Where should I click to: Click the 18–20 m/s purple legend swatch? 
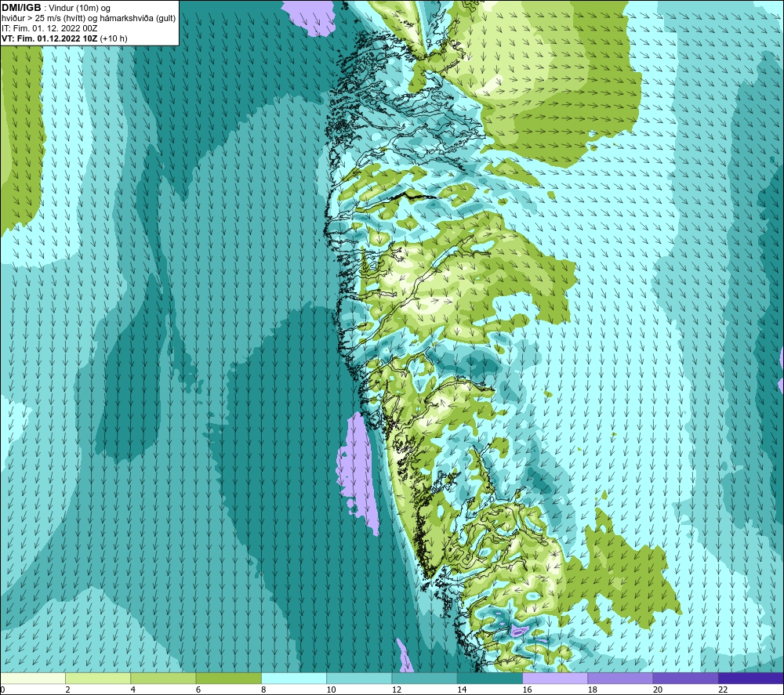tap(620, 678)
